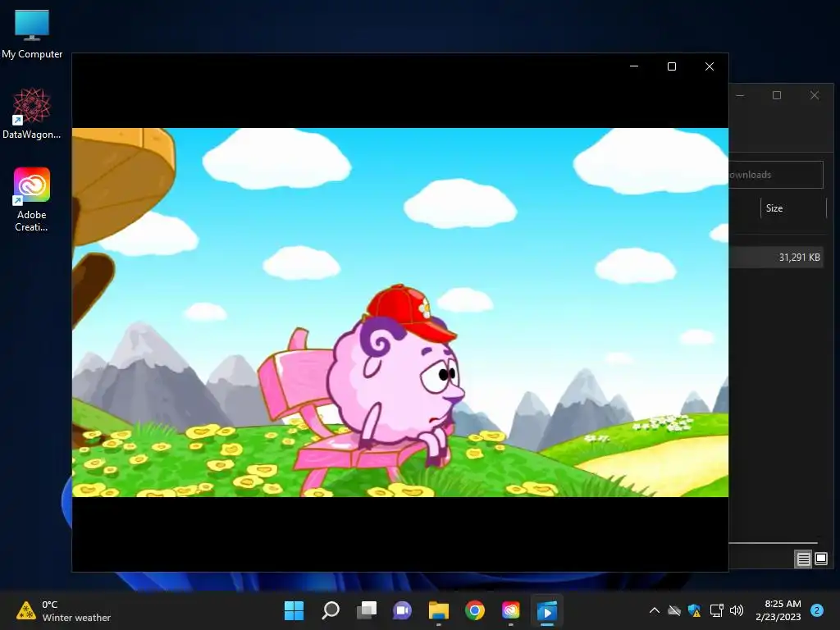Open Adobe Creative Cloud taskbar icon
Image resolution: width=840 pixels, height=630 pixels.
pyautogui.click(x=510, y=610)
